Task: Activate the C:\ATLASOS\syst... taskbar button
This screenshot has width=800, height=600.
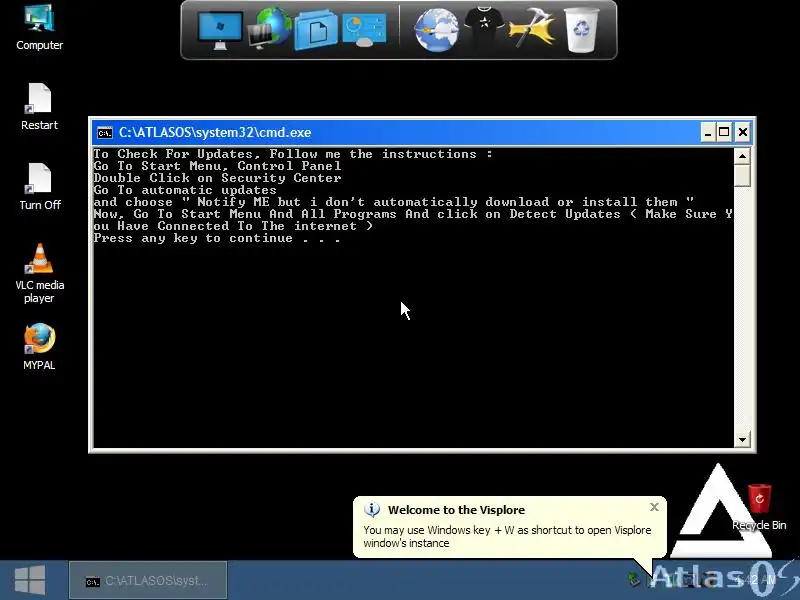Action: (148, 580)
